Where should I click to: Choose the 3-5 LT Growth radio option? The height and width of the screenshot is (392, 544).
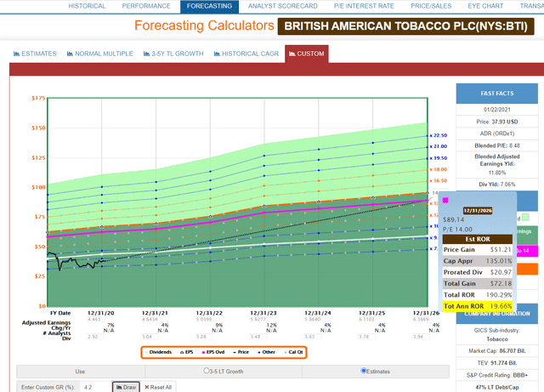pos(207,371)
